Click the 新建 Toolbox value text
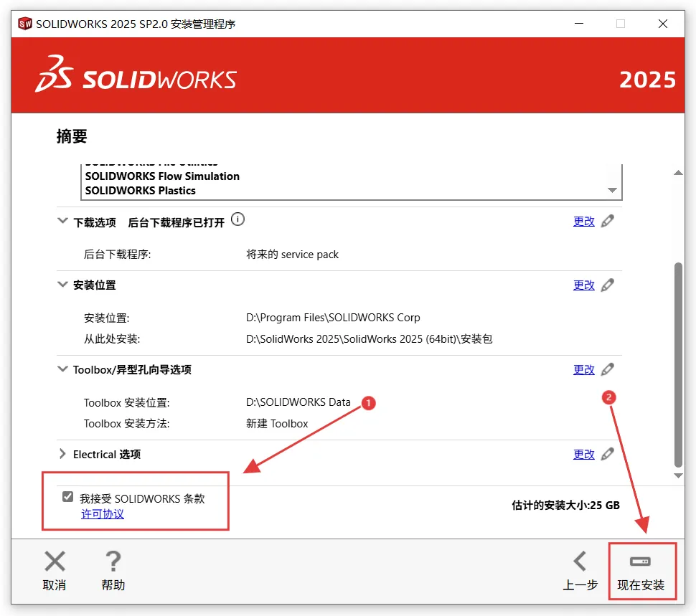The image size is (696, 616). point(277,424)
